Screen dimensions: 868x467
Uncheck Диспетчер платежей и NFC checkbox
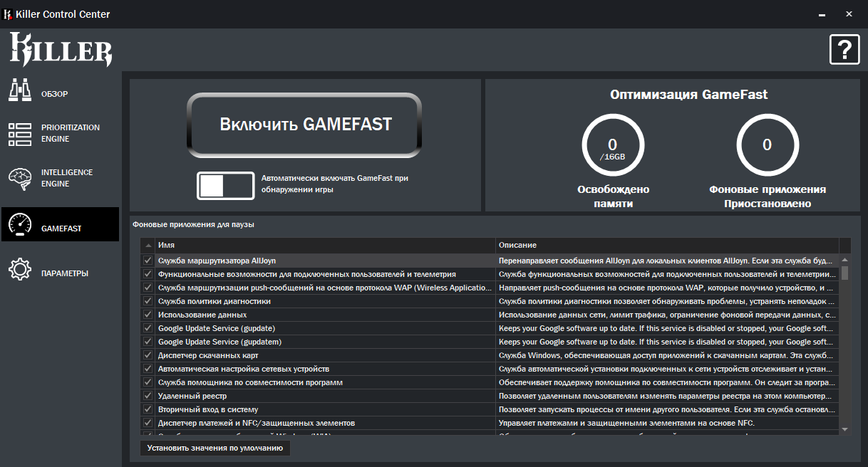point(148,423)
